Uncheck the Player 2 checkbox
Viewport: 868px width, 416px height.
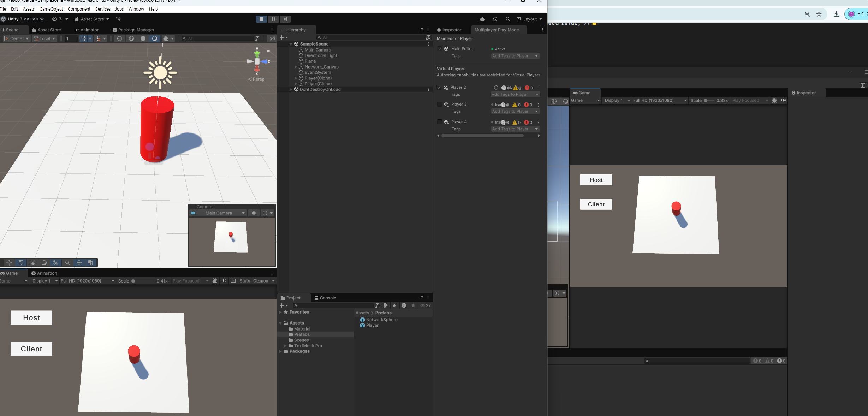tap(439, 87)
